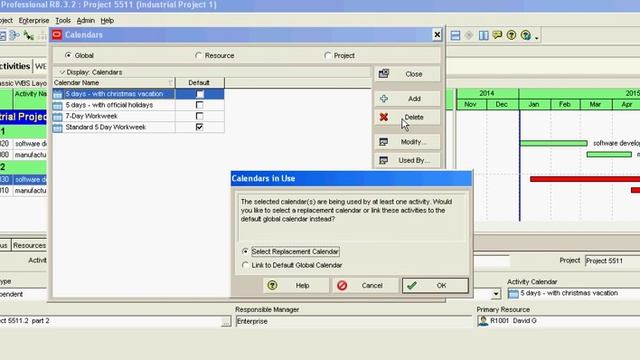Click the Activity Calendar icon
Image resolution: width=640 pixels, height=360 pixels.
513,293
